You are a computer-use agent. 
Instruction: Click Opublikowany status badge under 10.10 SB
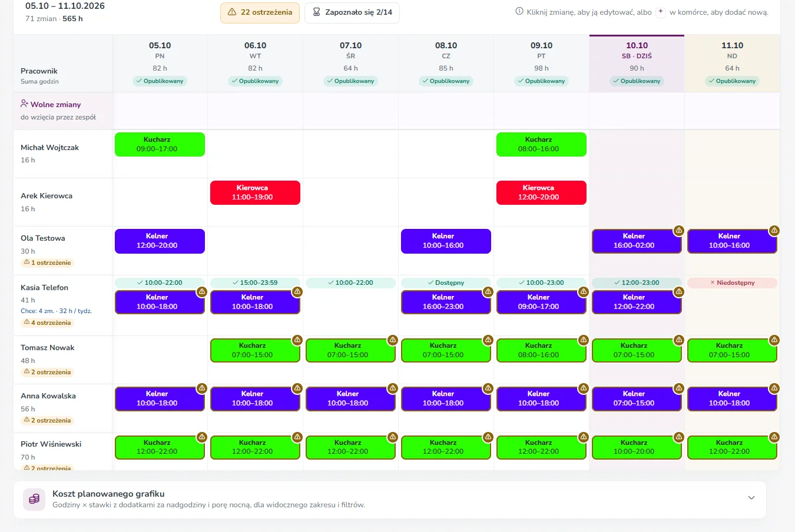[x=637, y=81]
